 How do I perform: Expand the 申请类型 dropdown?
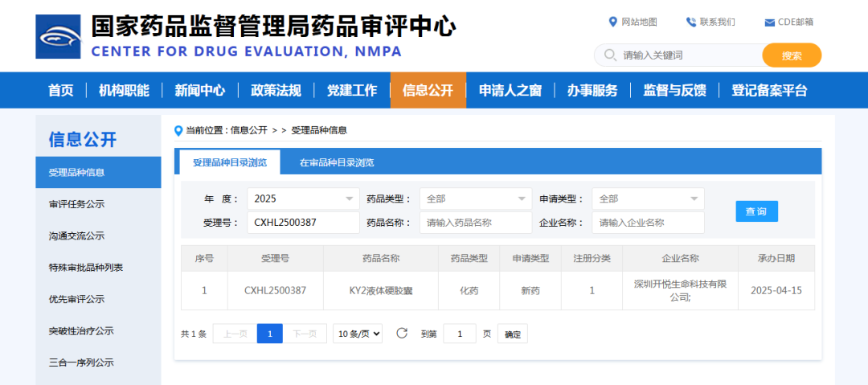649,199
